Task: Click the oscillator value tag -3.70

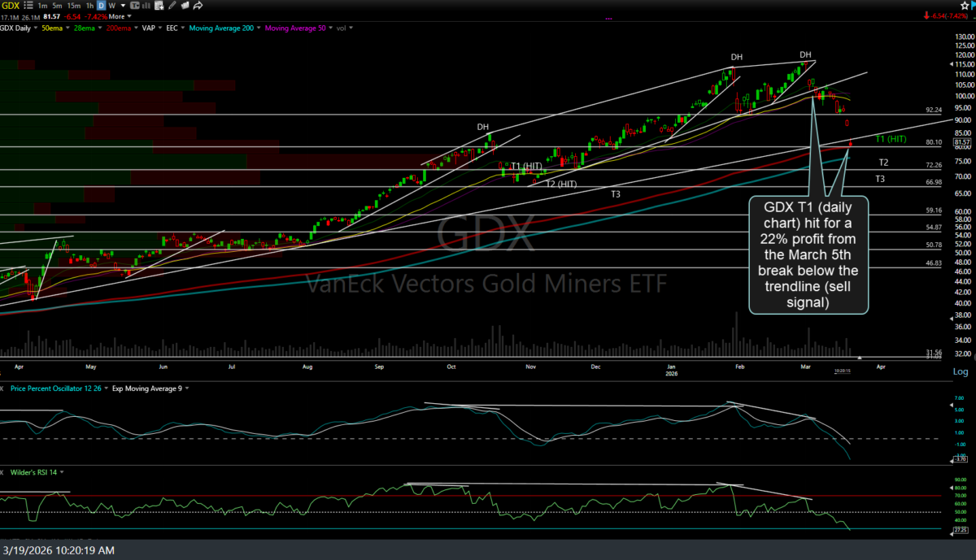Action: pyautogui.click(x=961, y=459)
